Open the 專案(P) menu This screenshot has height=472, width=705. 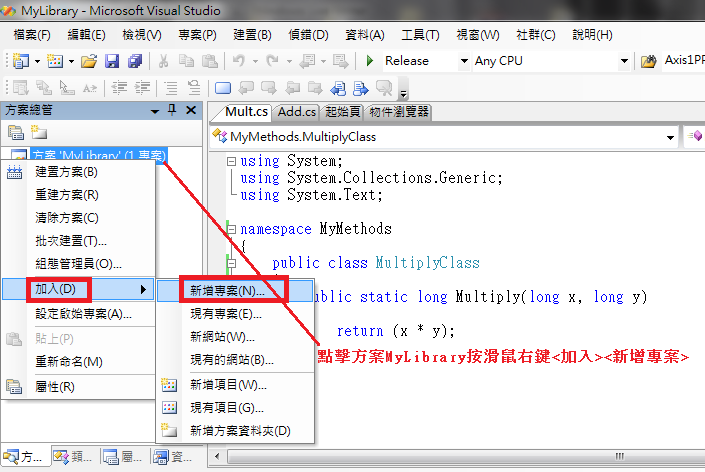pos(197,35)
